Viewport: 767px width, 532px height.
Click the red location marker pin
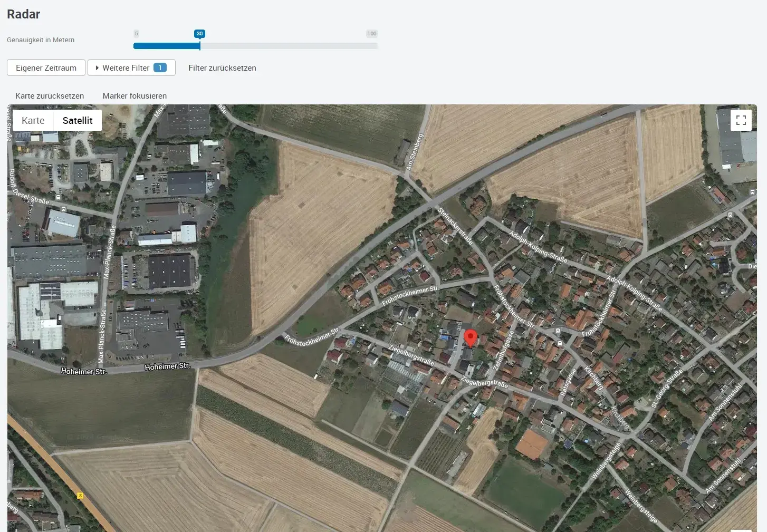[471, 337]
